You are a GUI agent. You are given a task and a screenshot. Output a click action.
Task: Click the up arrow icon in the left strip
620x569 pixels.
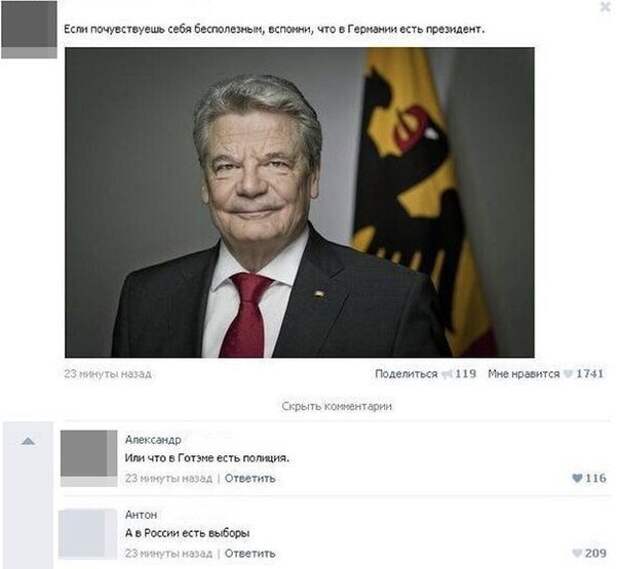(28, 440)
